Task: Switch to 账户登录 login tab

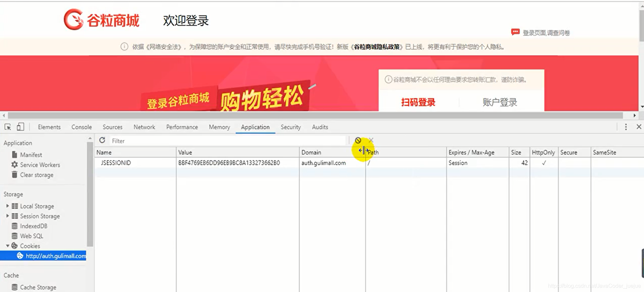Action: pyautogui.click(x=500, y=102)
